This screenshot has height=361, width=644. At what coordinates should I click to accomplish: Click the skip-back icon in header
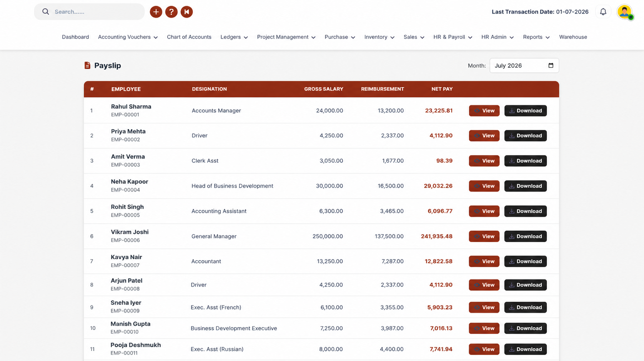click(x=186, y=12)
